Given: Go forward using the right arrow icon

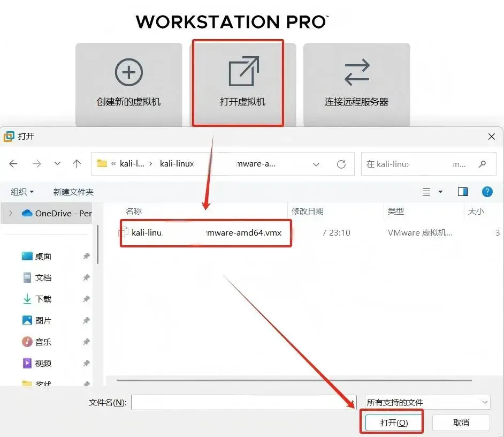Looking at the screenshot, I should click(36, 164).
